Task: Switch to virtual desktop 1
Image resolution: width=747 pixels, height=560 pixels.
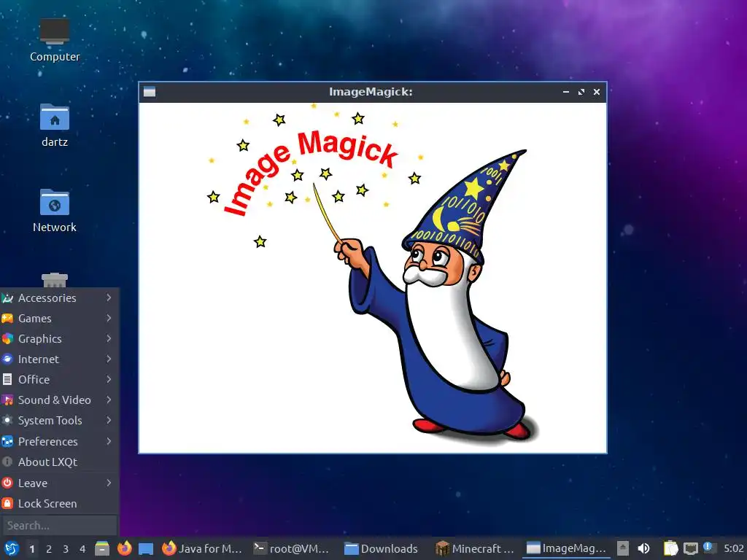Action: [x=32, y=549]
